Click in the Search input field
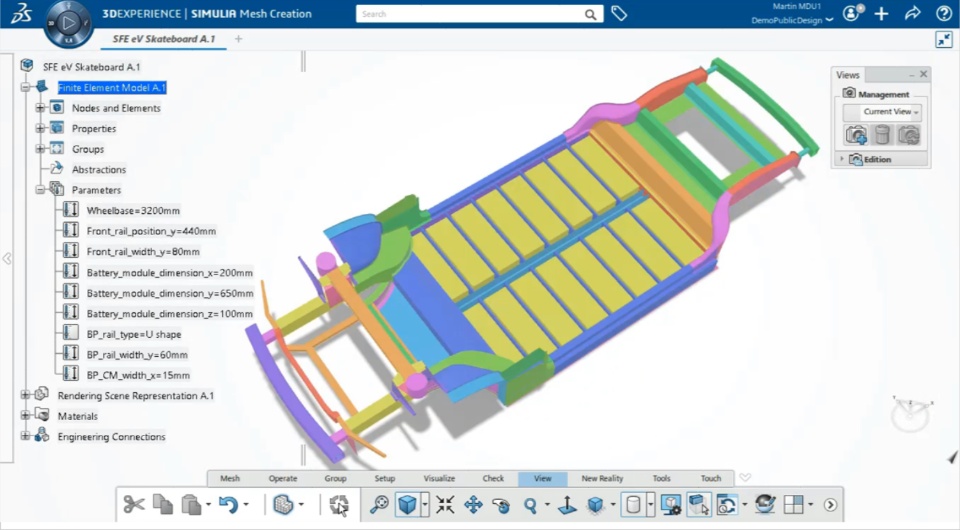This screenshot has width=960, height=530. coord(469,14)
